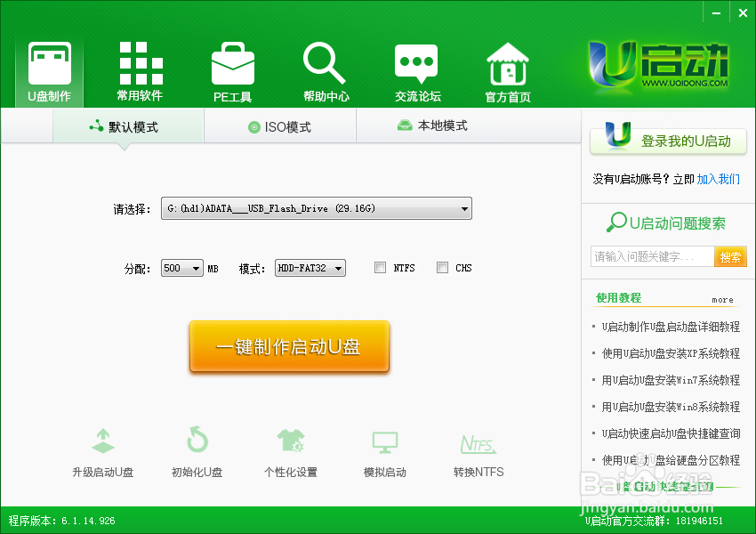Enable the CHS checkbox
This screenshot has width=756, height=534.
pos(442,267)
